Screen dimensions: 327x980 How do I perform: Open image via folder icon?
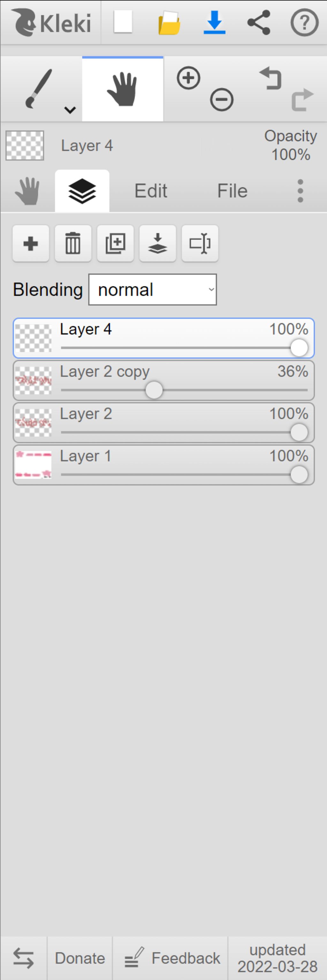click(169, 23)
